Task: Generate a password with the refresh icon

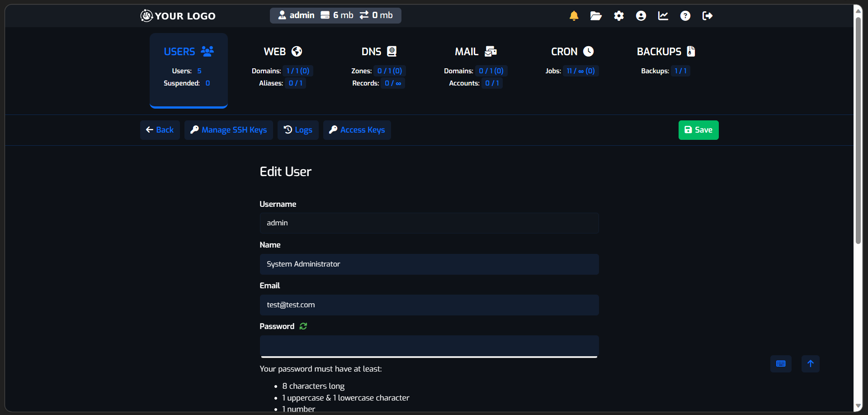Action: point(303,326)
